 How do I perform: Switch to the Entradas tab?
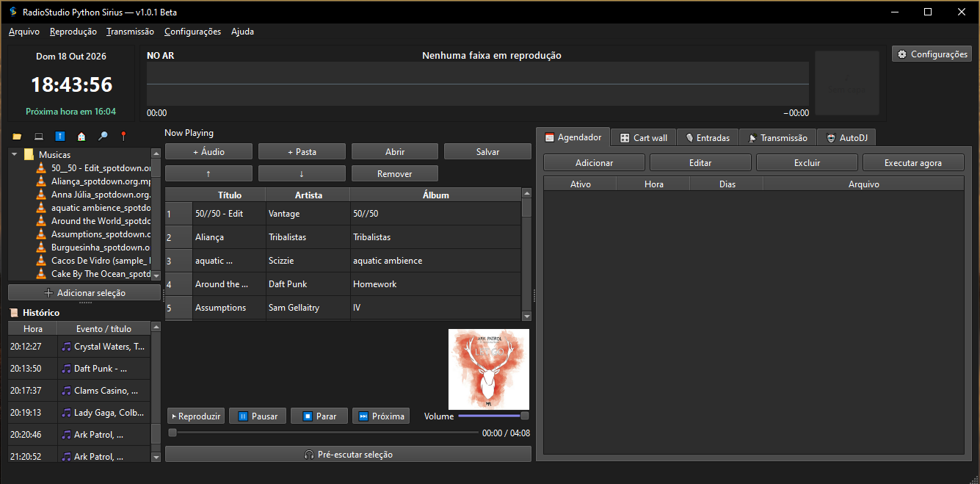point(707,137)
